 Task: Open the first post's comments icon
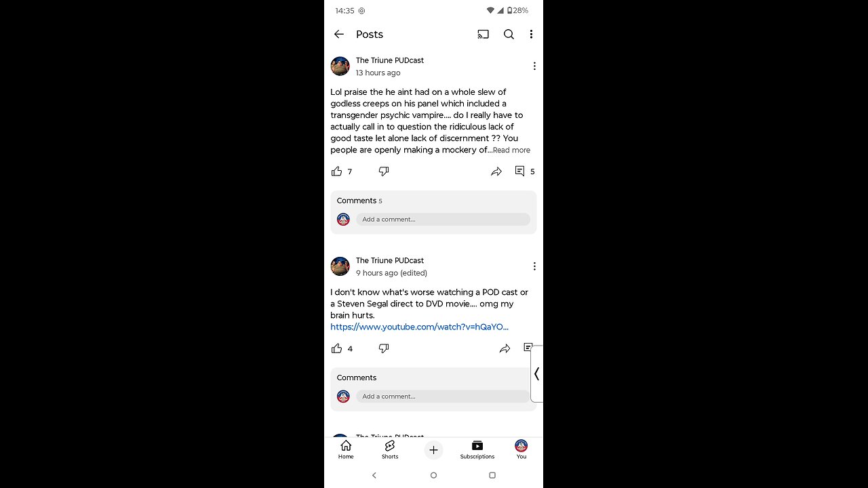519,171
